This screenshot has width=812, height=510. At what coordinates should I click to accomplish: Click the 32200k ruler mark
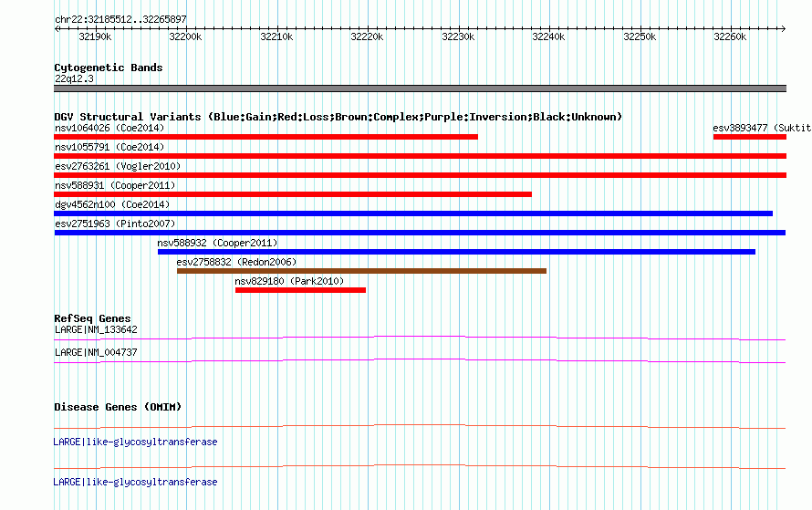click(x=185, y=36)
